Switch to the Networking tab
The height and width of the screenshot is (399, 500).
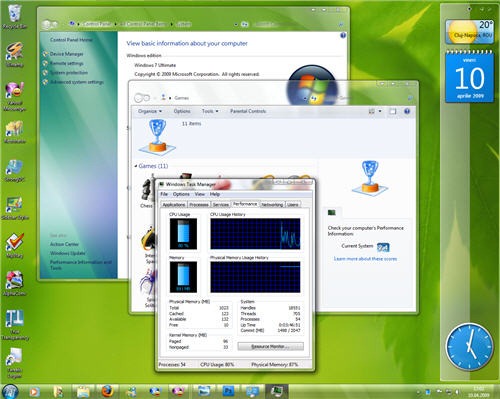[x=272, y=204]
